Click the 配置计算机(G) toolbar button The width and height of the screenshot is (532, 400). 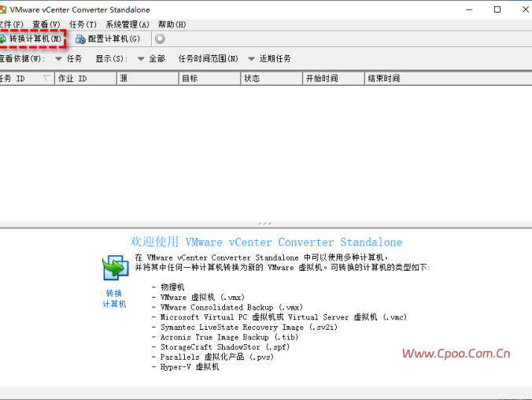[108, 39]
